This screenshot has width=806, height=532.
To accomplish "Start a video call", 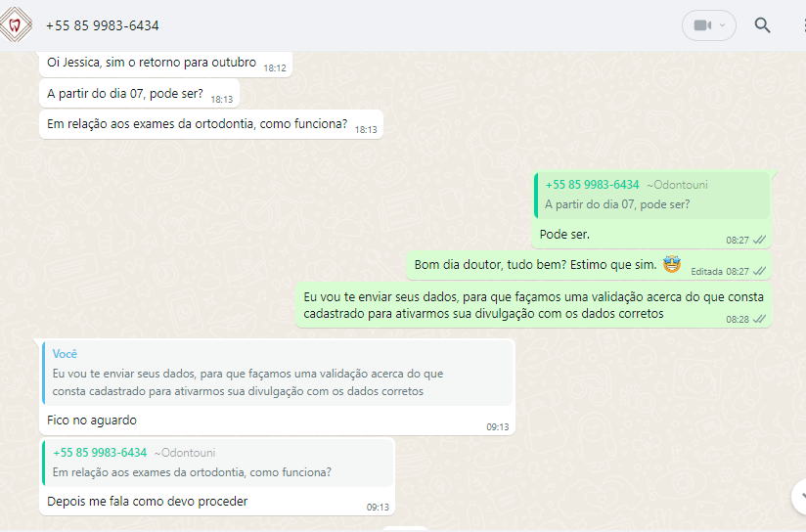I will [701, 25].
